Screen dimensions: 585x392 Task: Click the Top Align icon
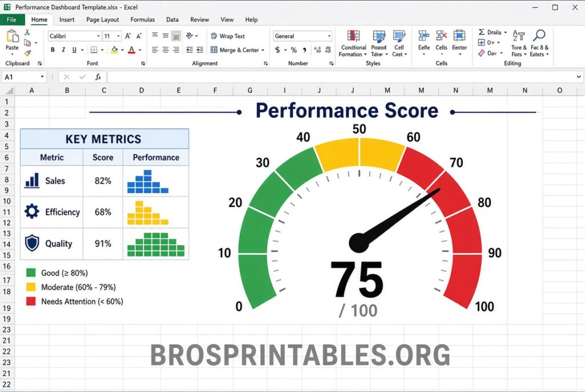155,35
